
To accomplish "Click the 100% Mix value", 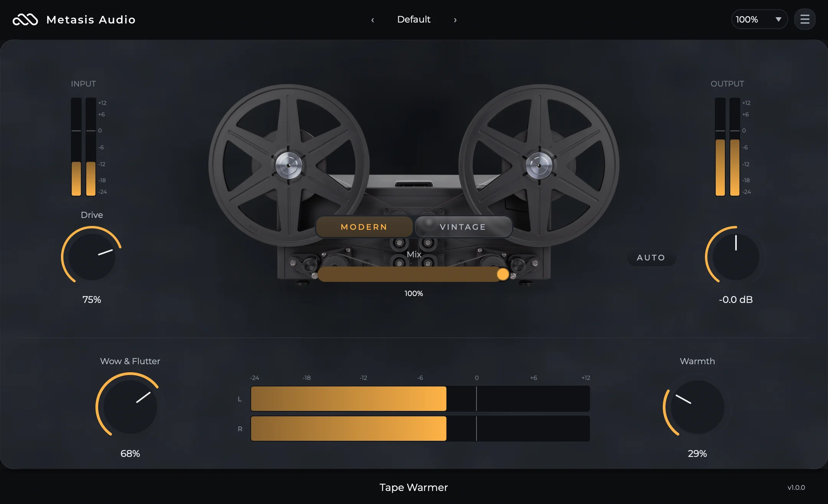I will pyautogui.click(x=414, y=293).
